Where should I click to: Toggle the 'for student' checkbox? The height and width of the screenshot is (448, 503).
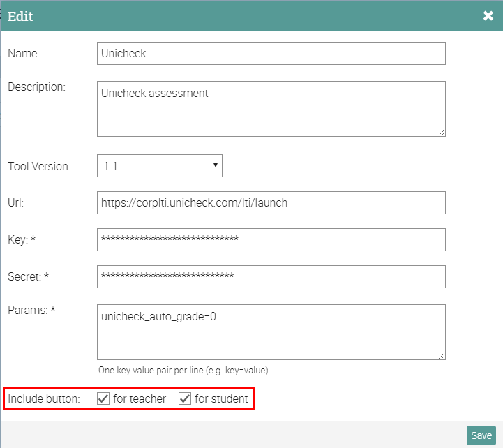(x=185, y=398)
